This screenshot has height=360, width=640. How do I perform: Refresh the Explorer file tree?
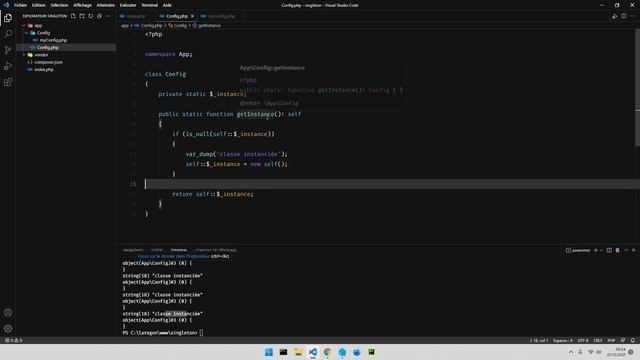coord(91,16)
